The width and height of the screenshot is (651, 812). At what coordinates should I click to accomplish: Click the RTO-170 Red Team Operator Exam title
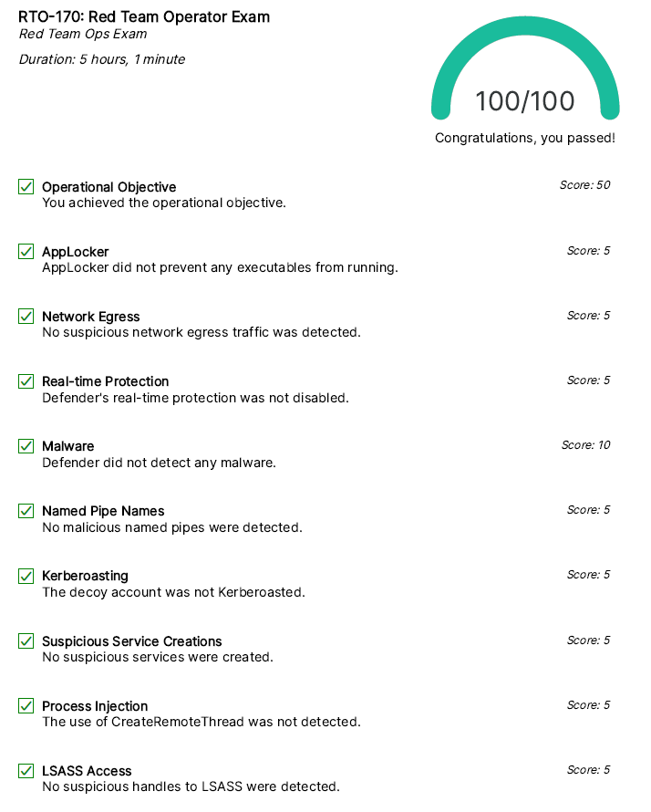coord(144,16)
